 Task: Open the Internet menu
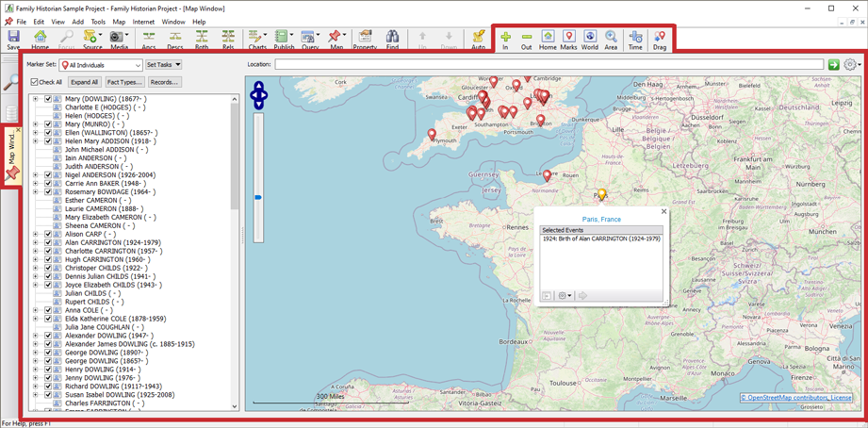coord(144,22)
